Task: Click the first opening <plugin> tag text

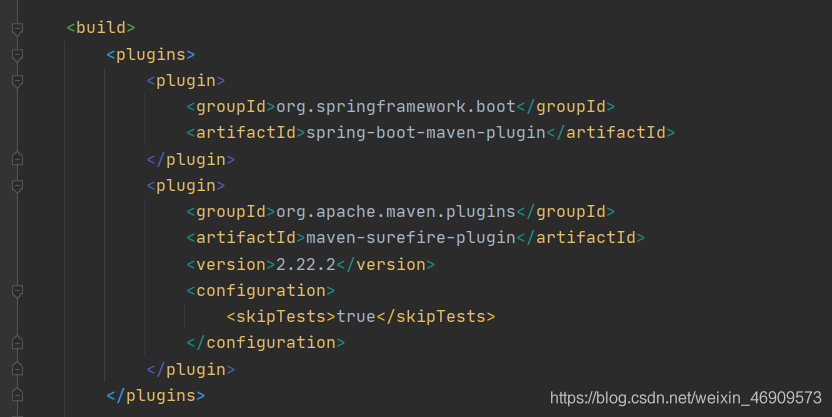Action: coord(186,81)
